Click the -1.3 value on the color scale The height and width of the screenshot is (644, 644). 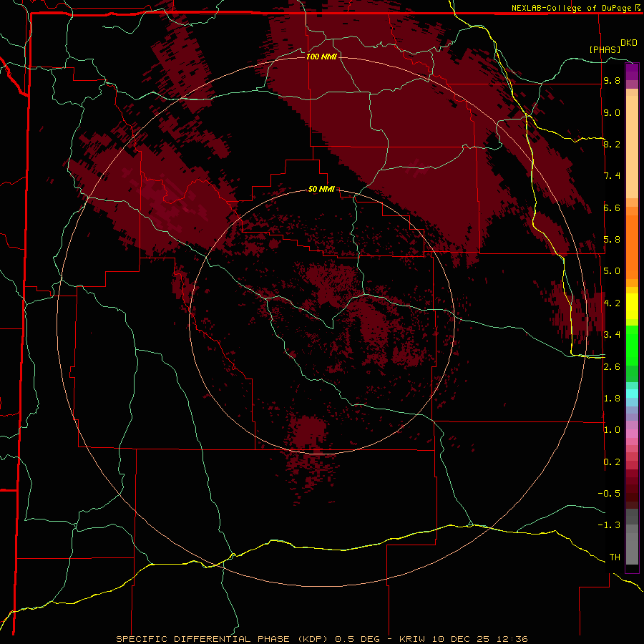(609, 525)
